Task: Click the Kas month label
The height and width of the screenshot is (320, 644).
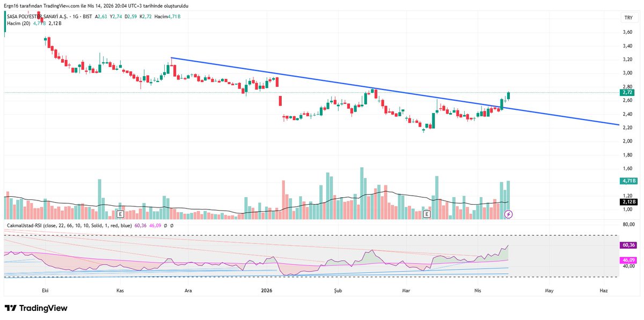Action: click(x=120, y=291)
